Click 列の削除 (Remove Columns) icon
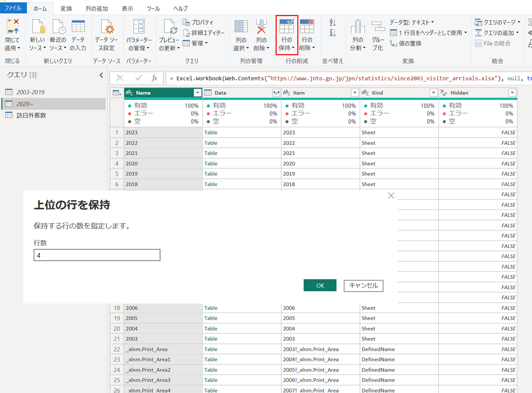 tap(261, 27)
